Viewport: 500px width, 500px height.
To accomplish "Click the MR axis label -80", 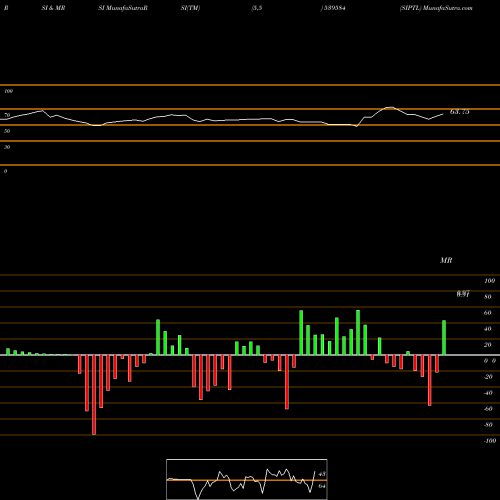I will pyautogui.click(x=488, y=425).
